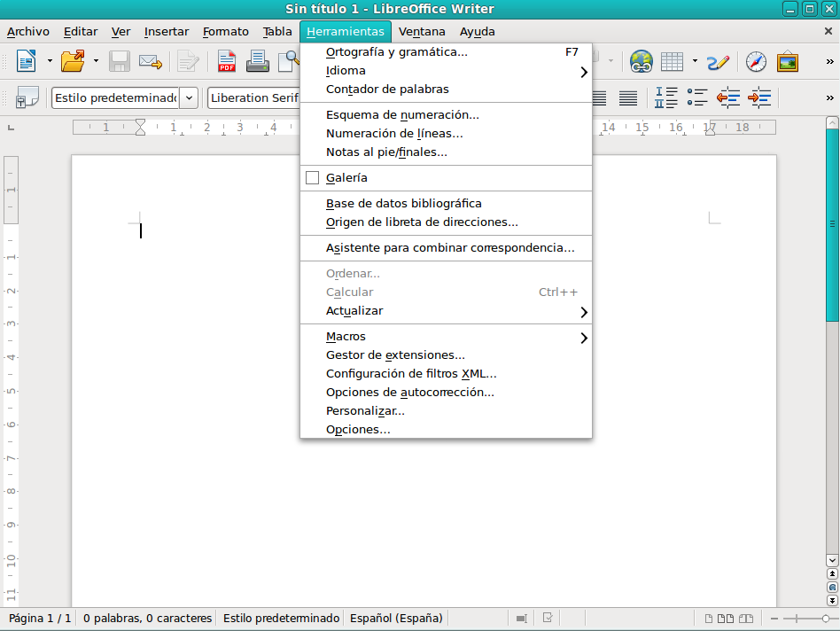Click the Insert table grid icon

point(672,62)
